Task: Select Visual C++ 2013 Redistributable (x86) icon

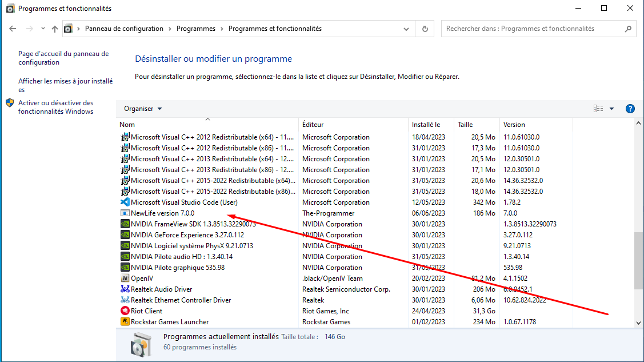Action: [x=125, y=170]
